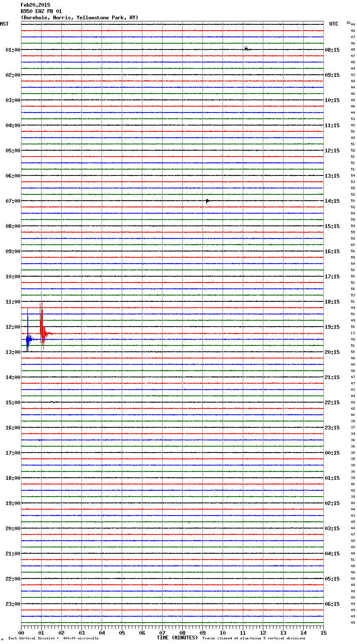Image resolution: width=357 pixels, height=644 pixels.
Task: Click the '15:00' MST time label
Action: 13,403
